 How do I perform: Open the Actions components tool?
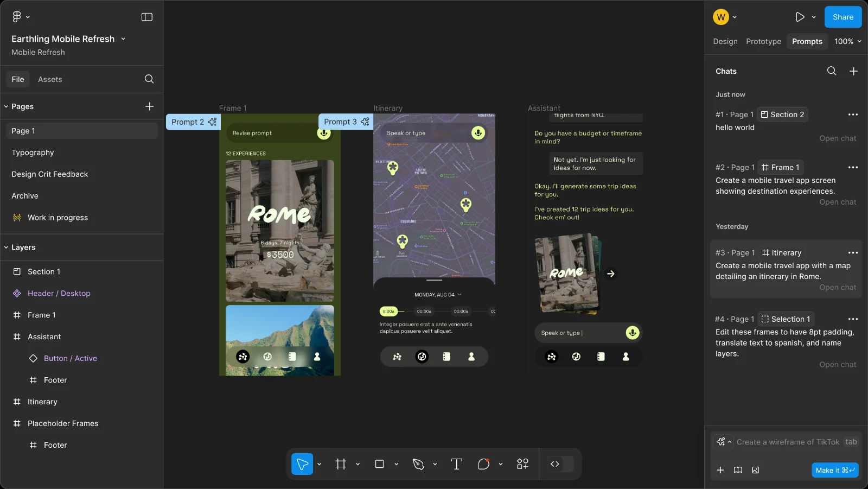522,464
